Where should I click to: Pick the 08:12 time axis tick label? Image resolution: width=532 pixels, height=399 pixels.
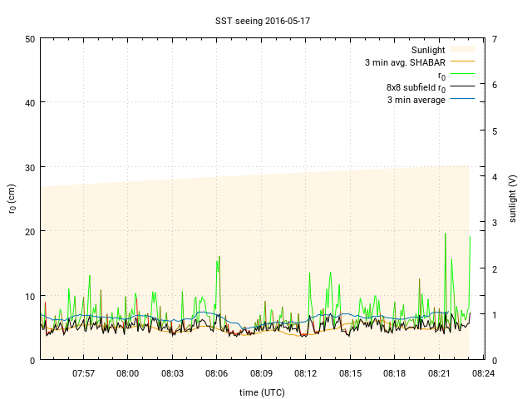click(305, 373)
